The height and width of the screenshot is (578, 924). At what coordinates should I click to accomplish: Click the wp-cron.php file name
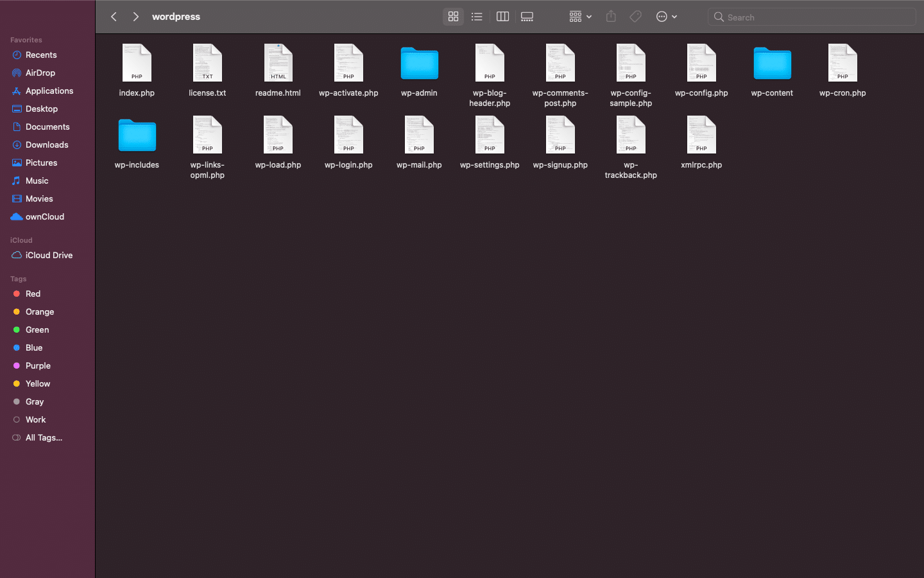843,93
